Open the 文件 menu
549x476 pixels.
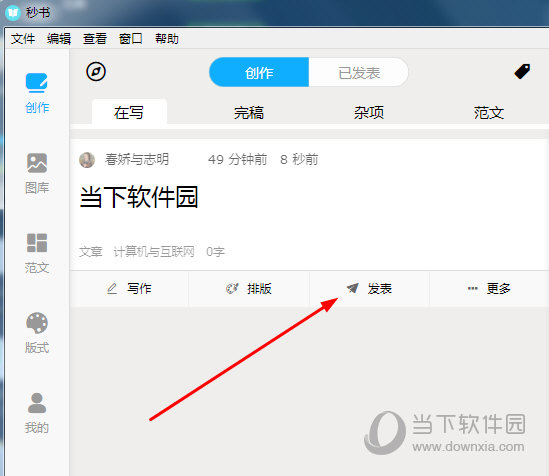click(x=23, y=38)
